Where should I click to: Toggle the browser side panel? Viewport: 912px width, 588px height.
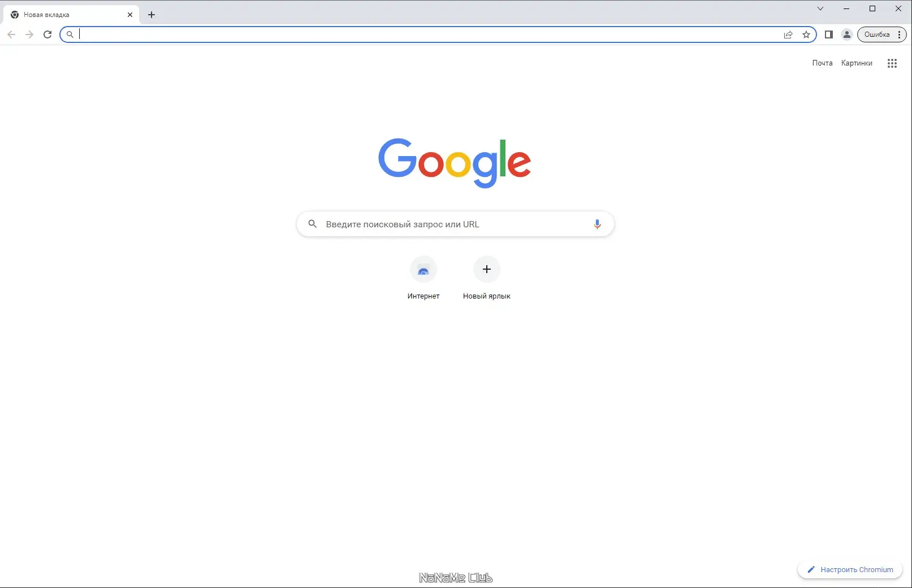coord(829,34)
